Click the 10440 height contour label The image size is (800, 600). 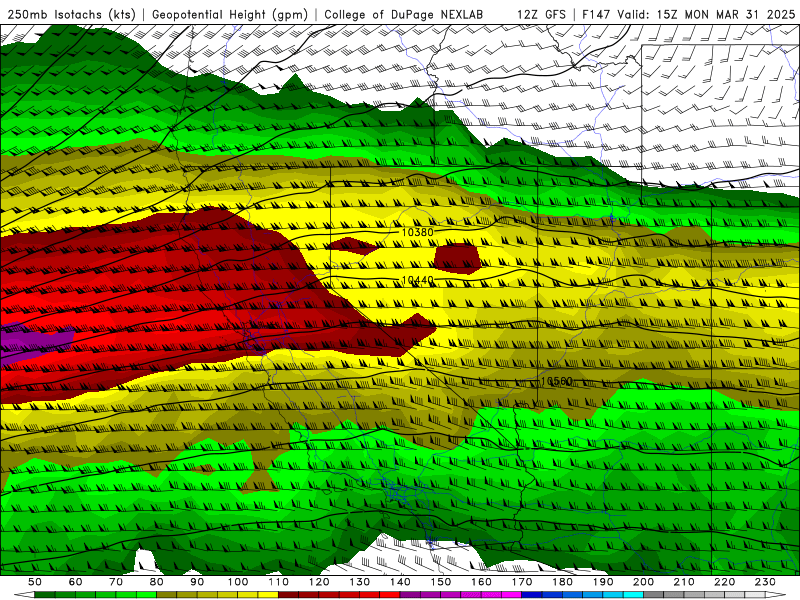coord(417,280)
